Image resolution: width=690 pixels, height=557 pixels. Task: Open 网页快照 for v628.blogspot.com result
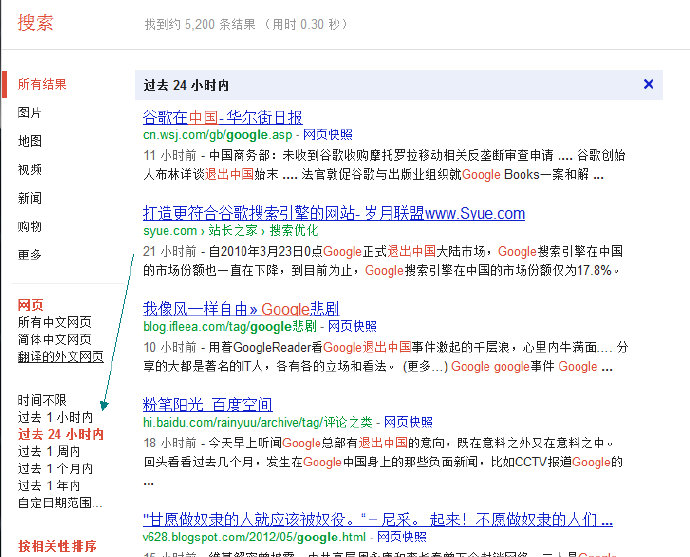tap(402, 537)
